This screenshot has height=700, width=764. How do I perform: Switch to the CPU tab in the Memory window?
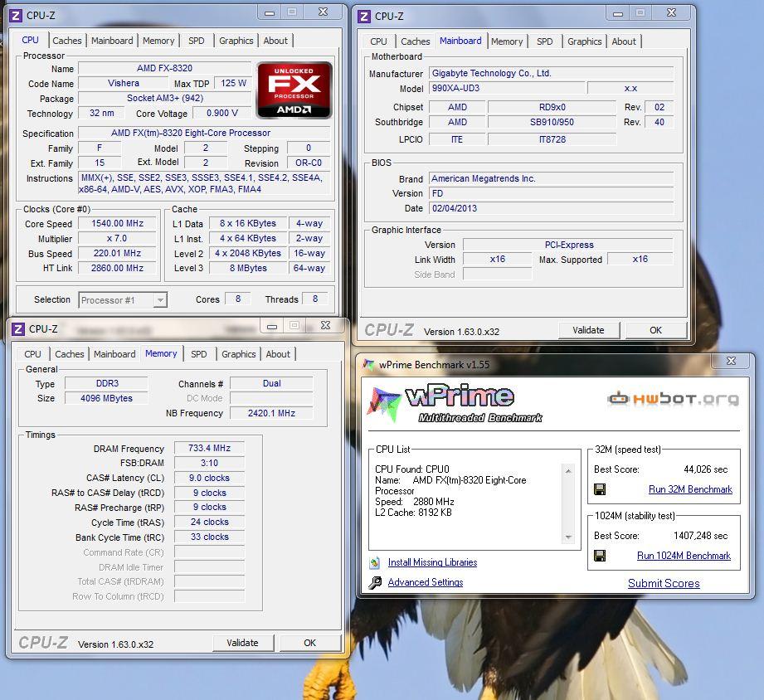click(x=32, y=354)
